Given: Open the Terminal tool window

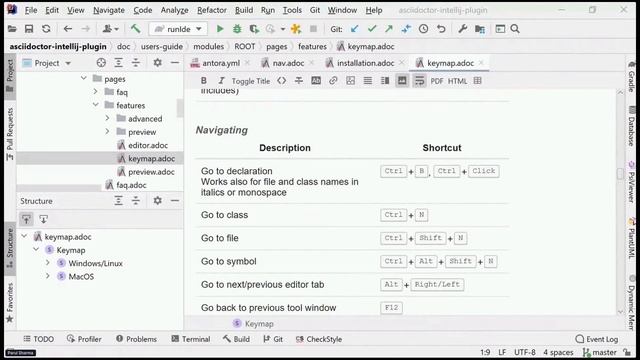Looking at the screenshot, I should (191, 339).
